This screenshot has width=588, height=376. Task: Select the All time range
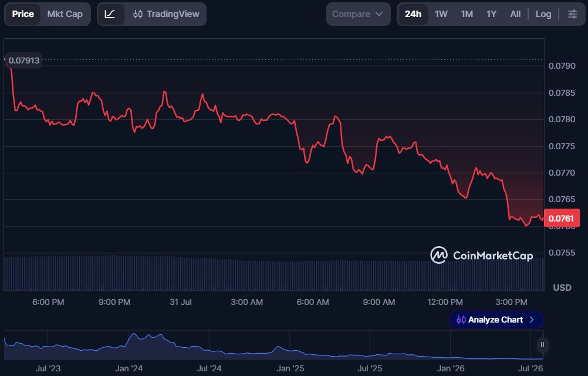515,14
